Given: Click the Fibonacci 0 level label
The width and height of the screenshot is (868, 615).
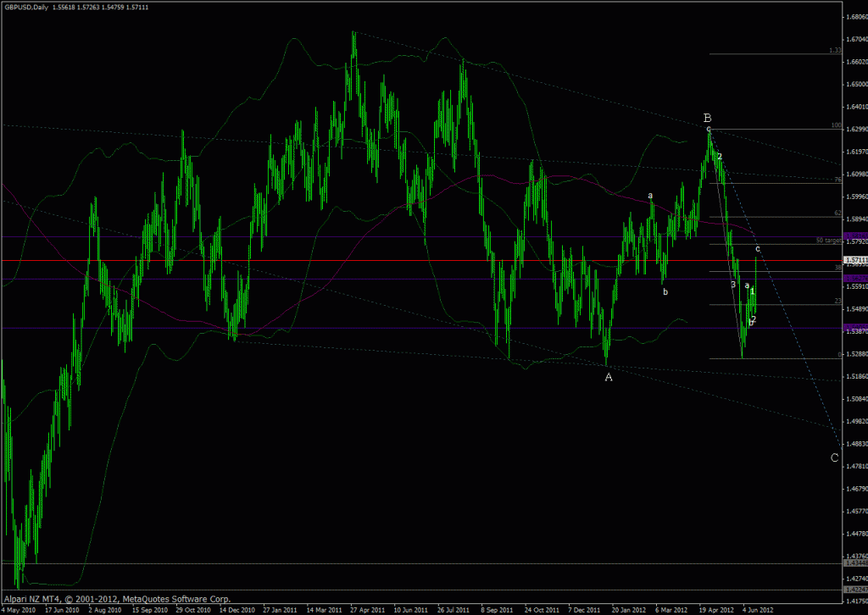Looking at the screenshot, I should click(839, 355).
